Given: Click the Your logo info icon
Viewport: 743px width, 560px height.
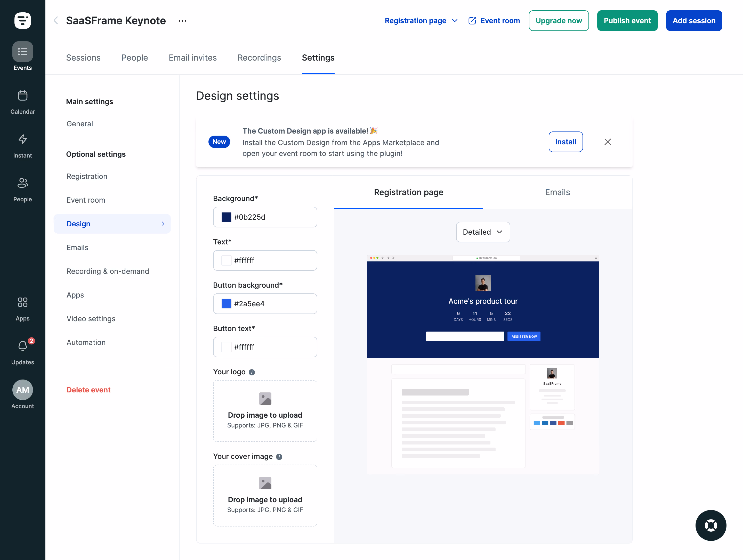Looking at the screenshot, I should [252, 372].
